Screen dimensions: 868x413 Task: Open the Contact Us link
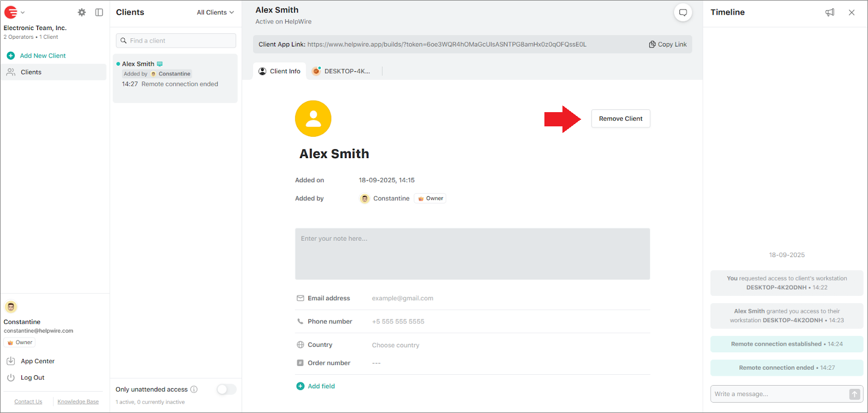click(28, 402)
